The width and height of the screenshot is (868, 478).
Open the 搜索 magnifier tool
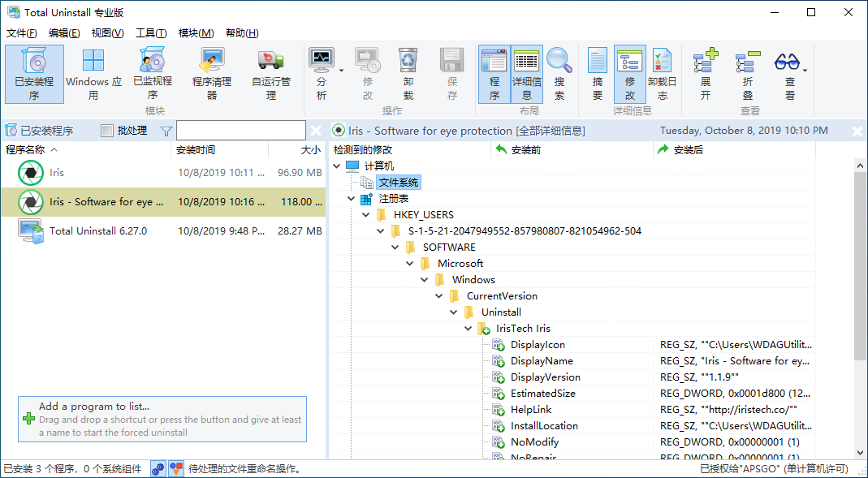point(559,74)
